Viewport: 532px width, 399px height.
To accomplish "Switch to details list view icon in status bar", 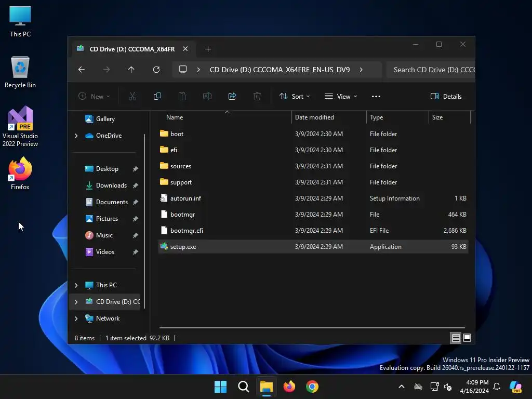I will coord(456,338).
